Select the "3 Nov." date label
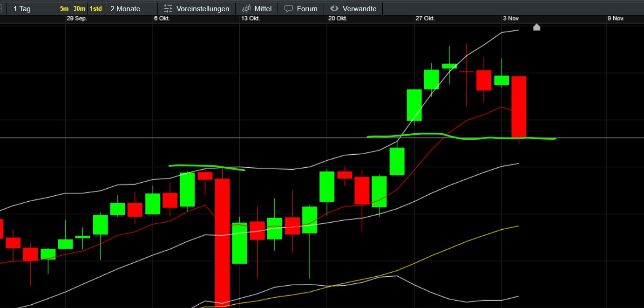This screenshot has width=644, height=308. tap(511, 18)
